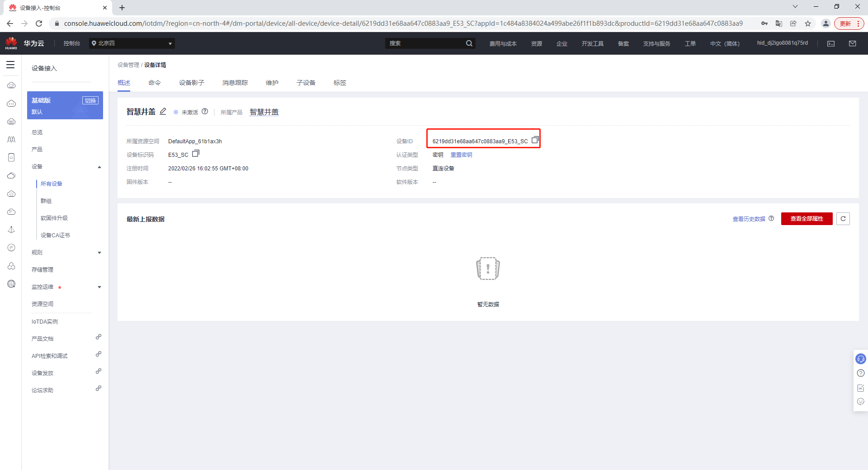Click the 查看全部属性 red button
The width and height of the screenshot is (868, 470).
click(x=807, y=219)
